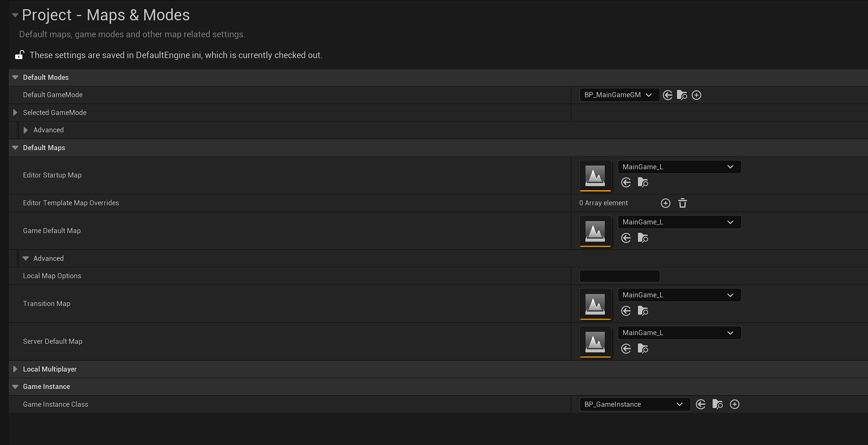Open the Game Instance Class dropdown
Image resolution: width=868 pixels, height=445 pixels.
coord(634,404)
